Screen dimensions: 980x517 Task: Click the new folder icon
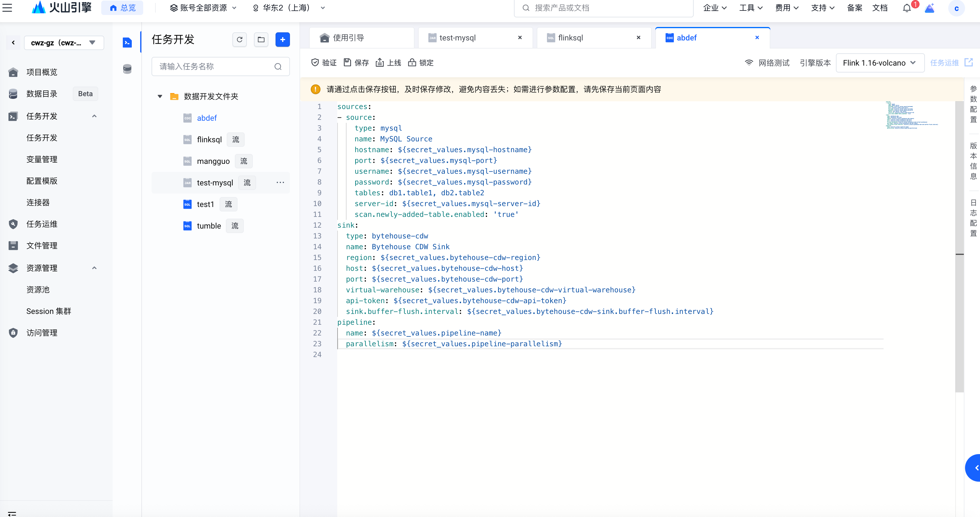(261, 40)
